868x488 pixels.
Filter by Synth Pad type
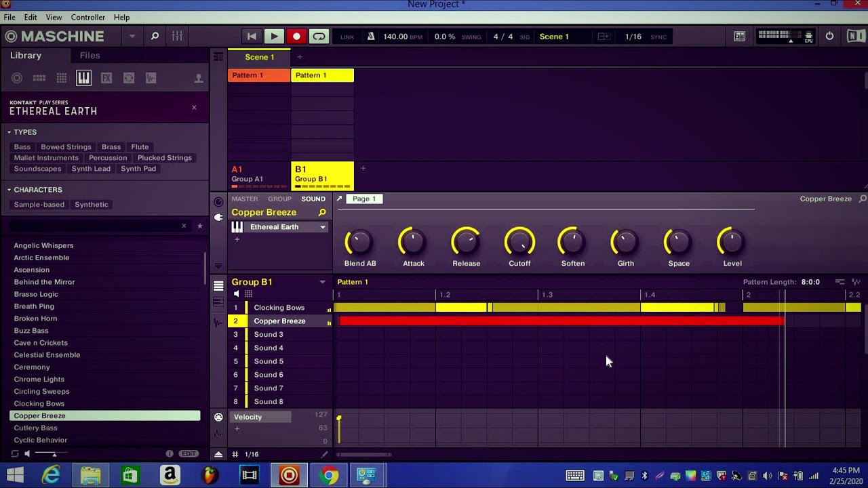click(138, 169)
